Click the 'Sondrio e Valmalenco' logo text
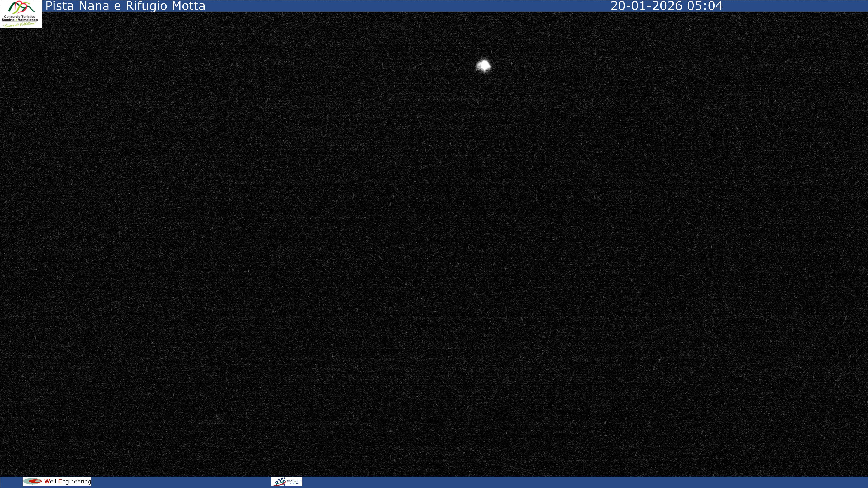The image size is (868, 488). pos(20,20)
